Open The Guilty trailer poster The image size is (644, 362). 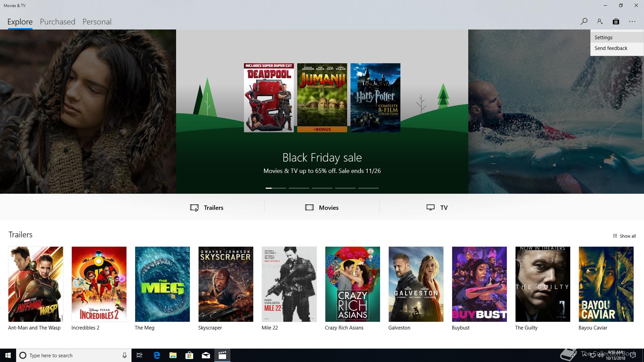pyautogui.click(x=543, y=284)
